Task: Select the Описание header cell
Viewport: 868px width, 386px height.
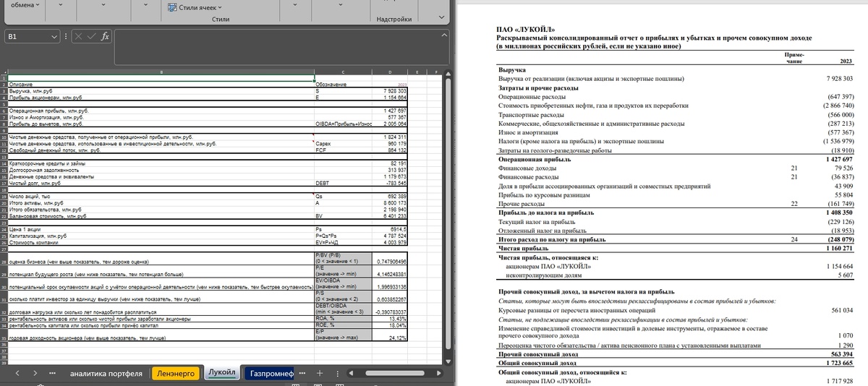Action: [161, 85]
